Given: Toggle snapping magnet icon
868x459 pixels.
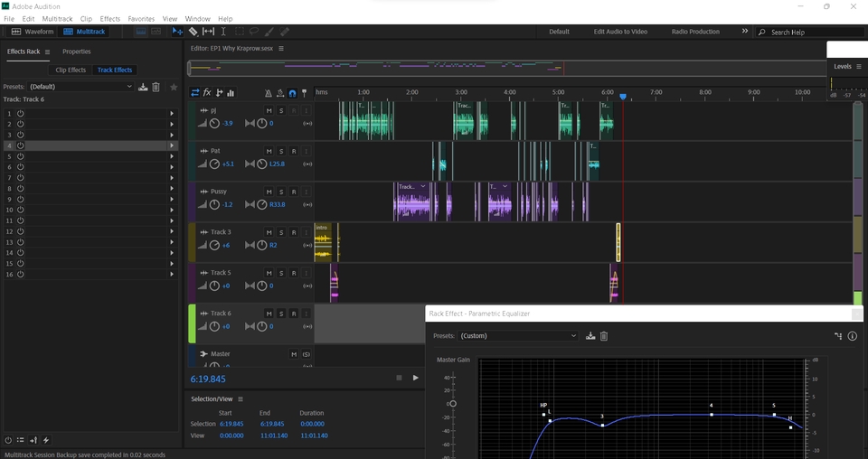Looking at the screenshot, I should 292,93.
